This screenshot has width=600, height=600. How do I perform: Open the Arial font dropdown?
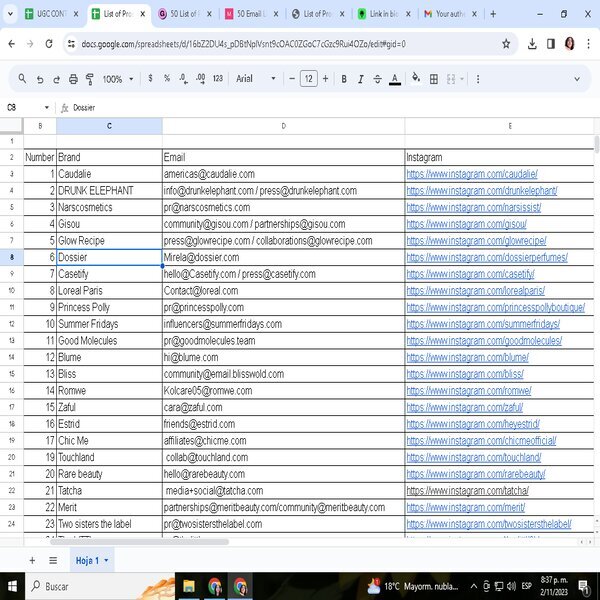point(256,79)
